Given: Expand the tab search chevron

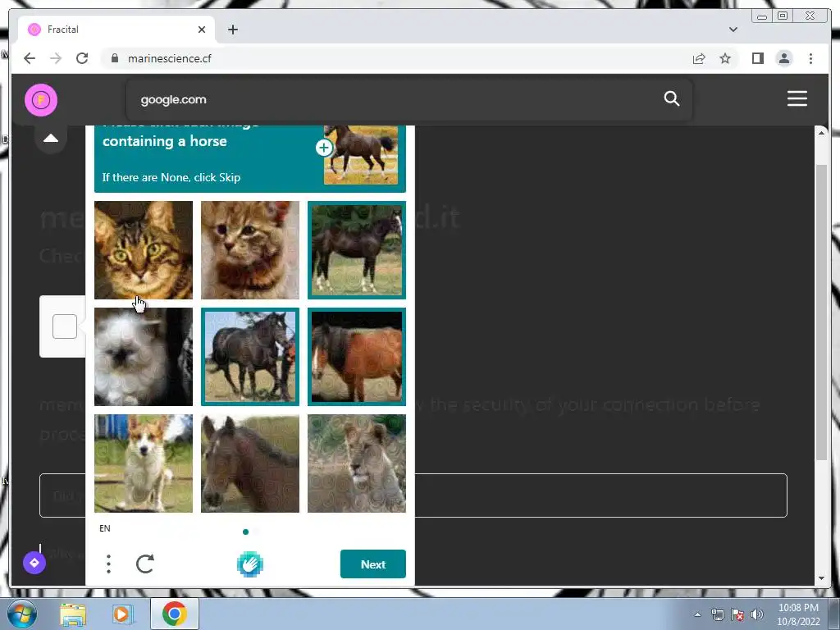Looking at the screenshot, I should [733, 30].
